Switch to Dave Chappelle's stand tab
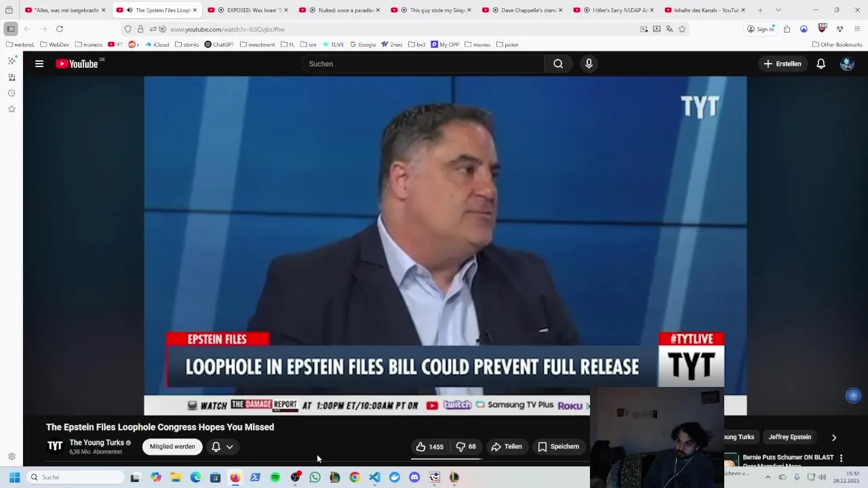The image size is (868, 488). pyautogui.click(x=524, y=10)
